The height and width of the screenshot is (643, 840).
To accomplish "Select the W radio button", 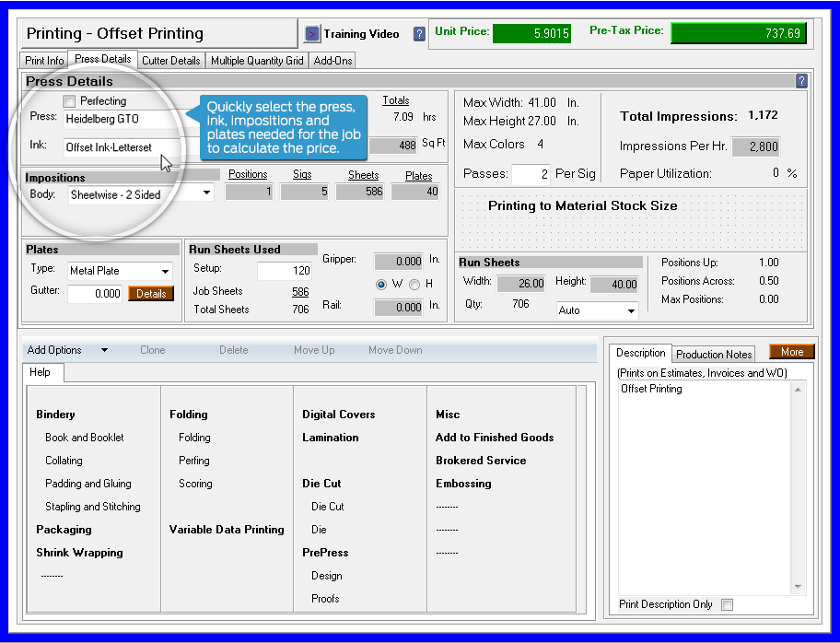I will tap(379, 284).
